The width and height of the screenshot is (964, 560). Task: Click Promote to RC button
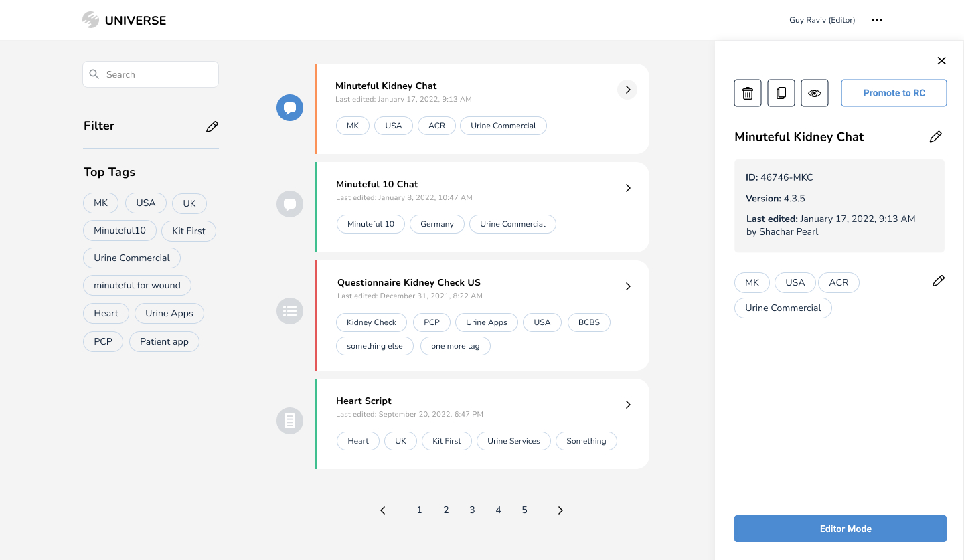pyautogui.click(x=894, y=93)
